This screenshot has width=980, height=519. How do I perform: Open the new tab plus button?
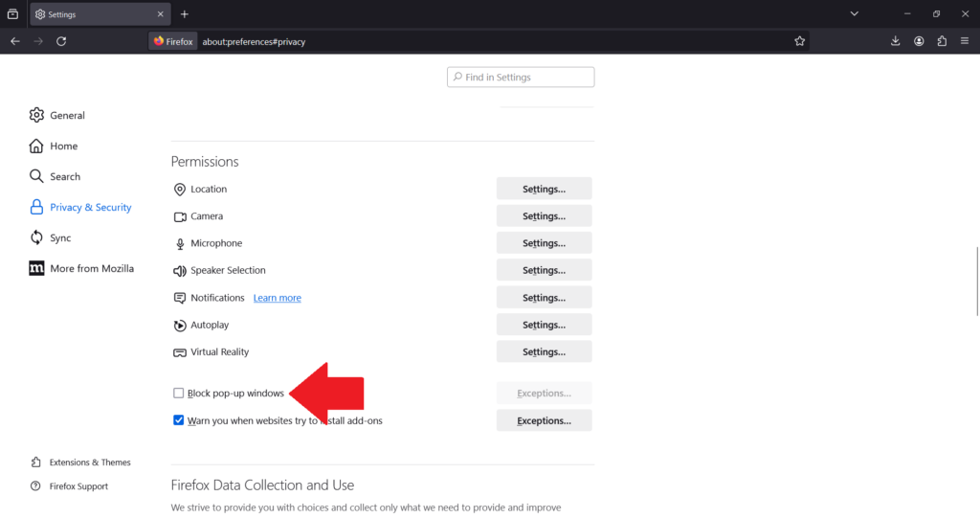[185, 14]
